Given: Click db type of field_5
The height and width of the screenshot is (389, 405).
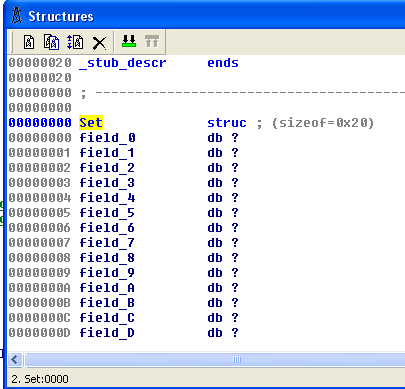Looking at the screenshot, I should tap(215, 213).
